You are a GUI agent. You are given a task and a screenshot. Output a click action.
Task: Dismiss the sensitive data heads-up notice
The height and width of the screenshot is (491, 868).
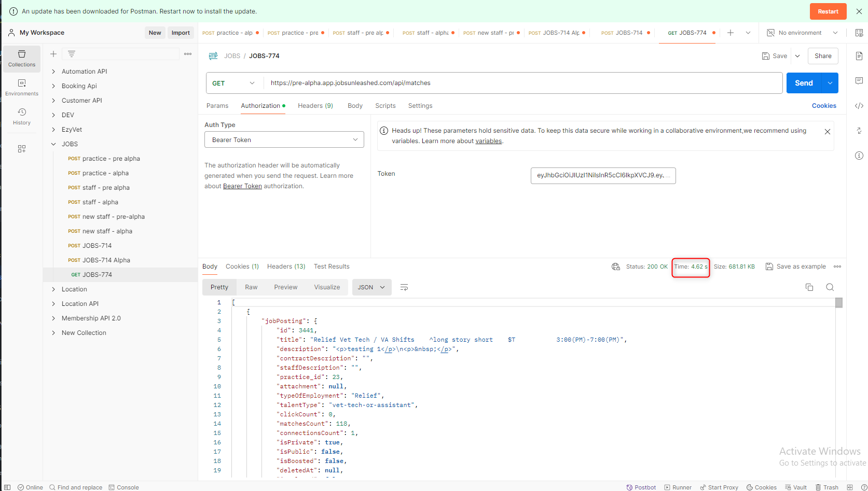828,132
